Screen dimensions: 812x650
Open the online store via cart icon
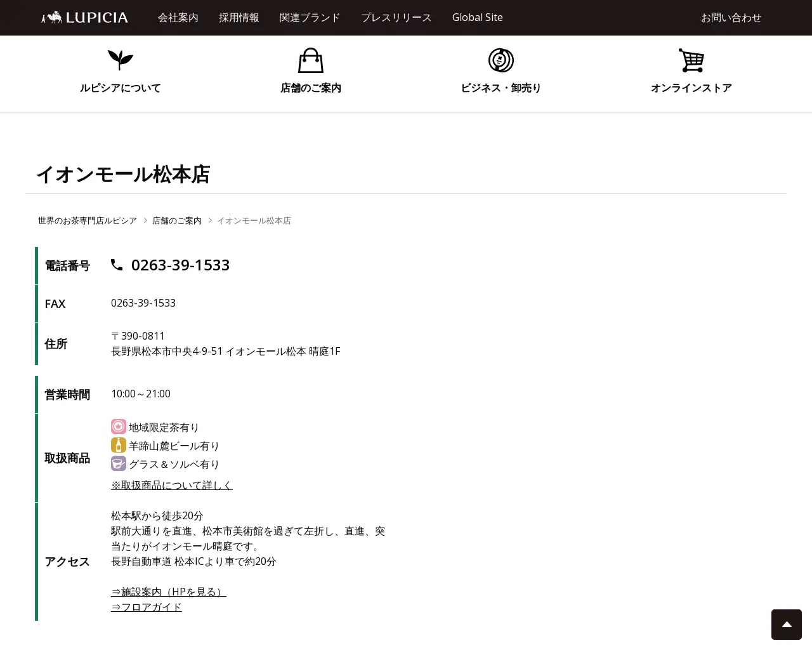point(691,60)
